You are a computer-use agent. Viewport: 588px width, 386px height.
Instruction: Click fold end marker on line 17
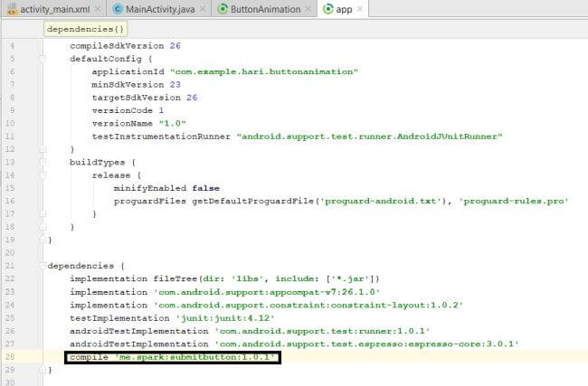click(43, 214)
